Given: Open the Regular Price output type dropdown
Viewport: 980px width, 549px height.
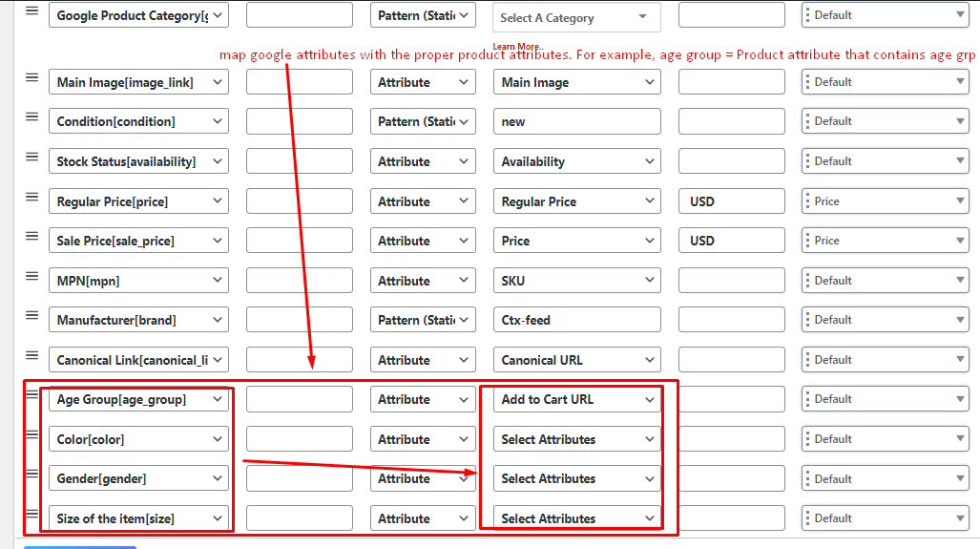Looking at the screenshot, I should 885,201.
